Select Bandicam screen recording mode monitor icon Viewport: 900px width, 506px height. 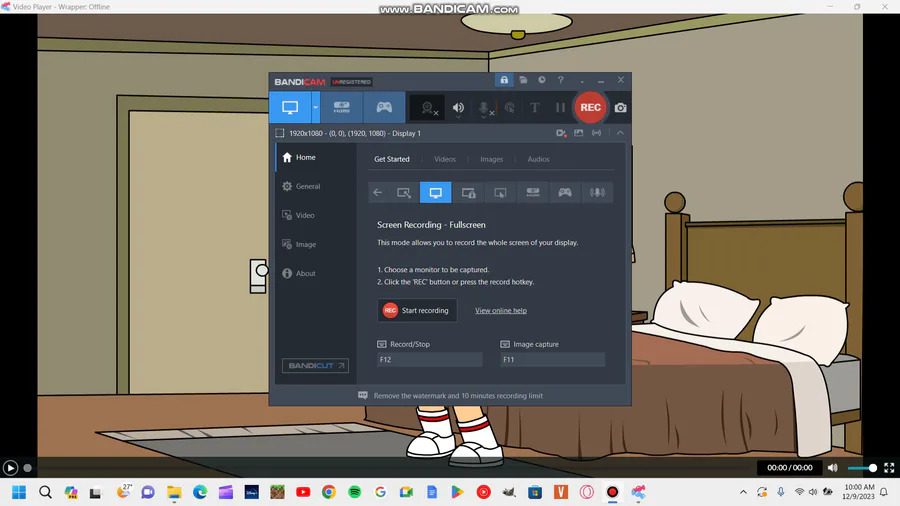coord(290,107)
